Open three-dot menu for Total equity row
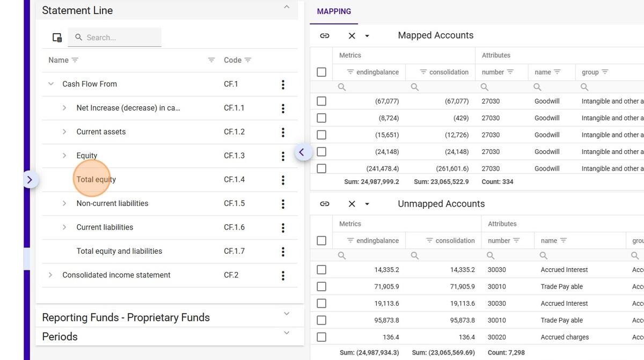The width and height of the screenshot is (644, 360). (283, 180)
